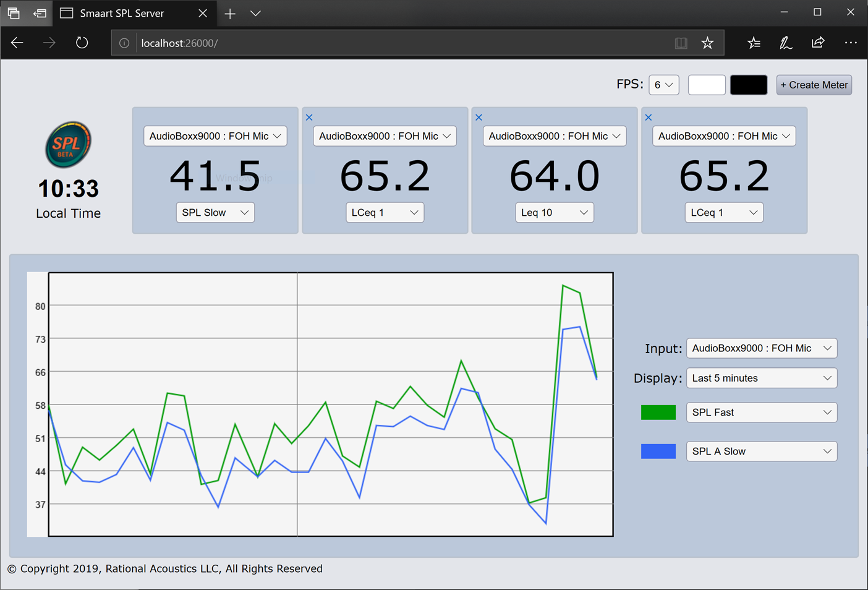Expand the SPL Slow metric dropdown

215,213
